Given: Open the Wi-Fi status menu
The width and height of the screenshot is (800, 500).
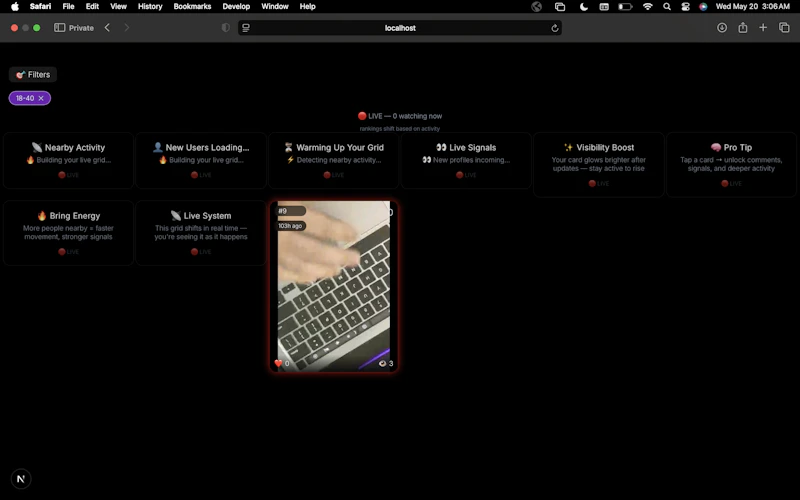Looking at the screenshot, I should pyautogui.click(x=647, y=7).
